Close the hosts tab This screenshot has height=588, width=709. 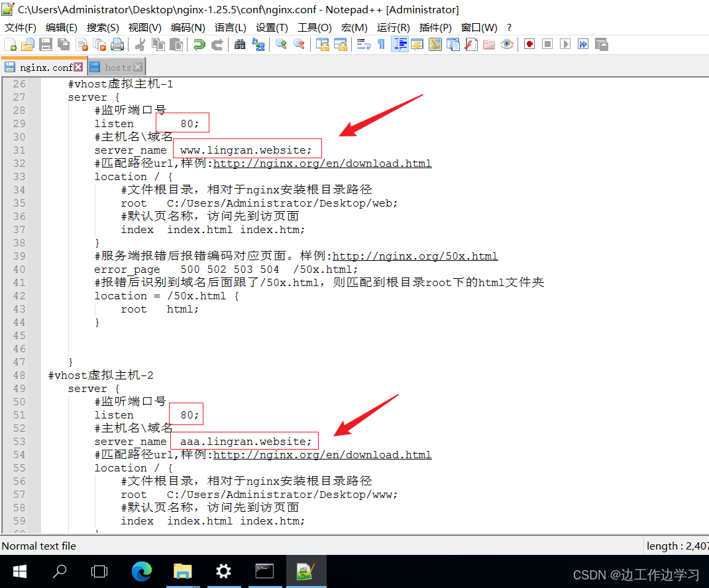(138, 67)
